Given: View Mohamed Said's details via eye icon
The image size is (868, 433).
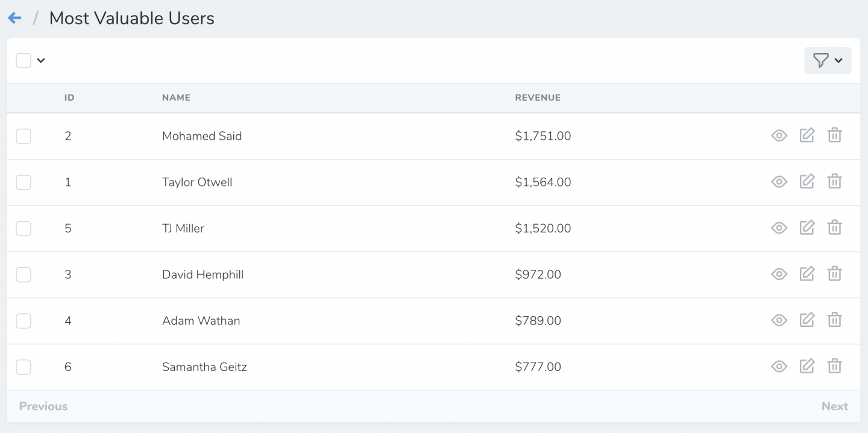Looking at the screenshot, I should click(x=779, y=136).
